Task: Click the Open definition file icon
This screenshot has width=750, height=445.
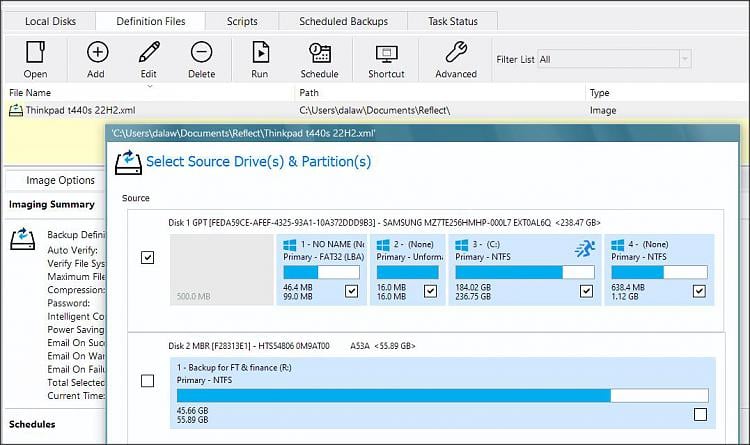Action: 35,53
